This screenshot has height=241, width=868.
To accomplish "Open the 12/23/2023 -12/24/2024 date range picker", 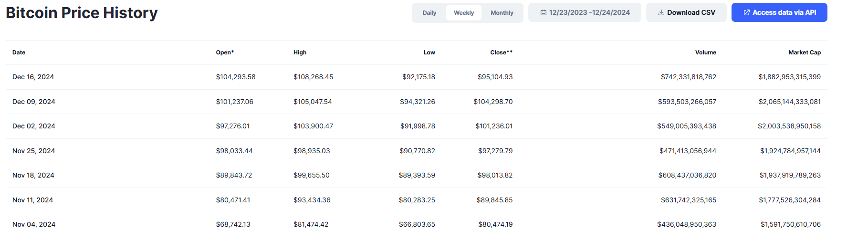I will [585, 12].
